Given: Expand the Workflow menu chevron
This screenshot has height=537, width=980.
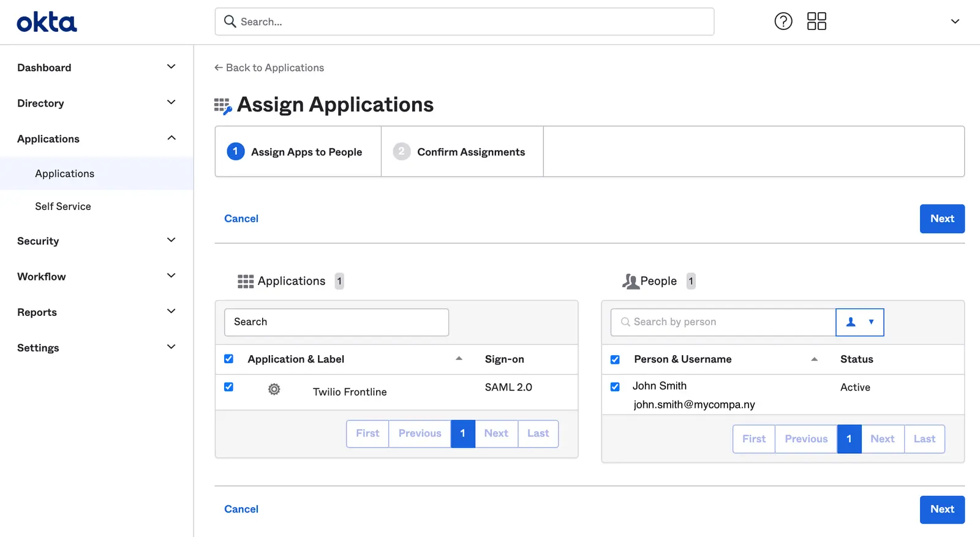Looking at the screenshot, I should 171,276.
